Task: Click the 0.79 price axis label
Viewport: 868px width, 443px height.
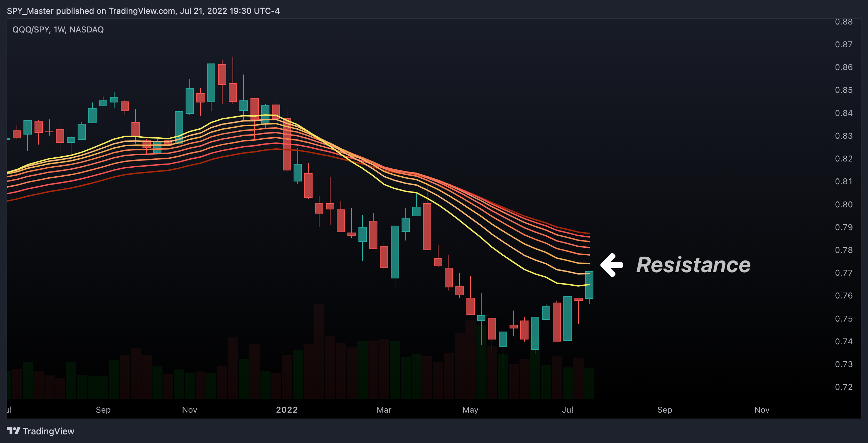Action: [x=844, y=227]
